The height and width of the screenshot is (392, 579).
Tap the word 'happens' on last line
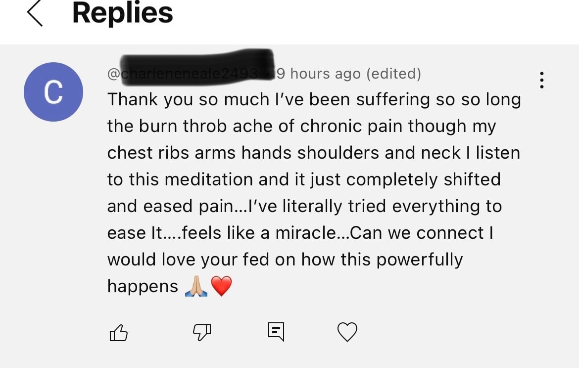click(x=143, y=286)
